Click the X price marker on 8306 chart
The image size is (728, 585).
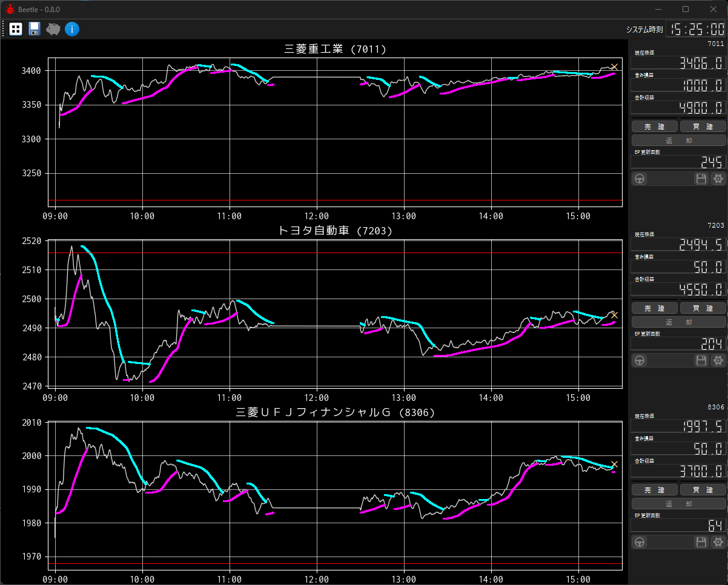tap(614, 464)
